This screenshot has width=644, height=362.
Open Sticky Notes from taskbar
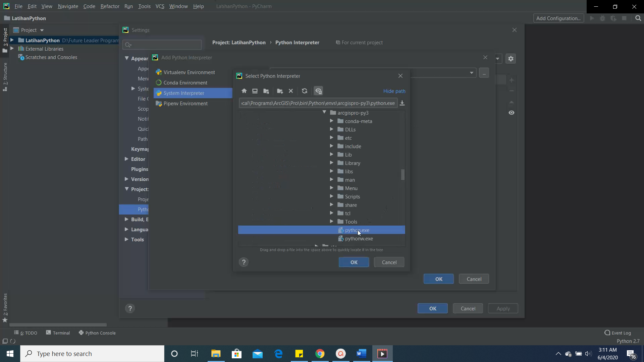coord(299,354)
